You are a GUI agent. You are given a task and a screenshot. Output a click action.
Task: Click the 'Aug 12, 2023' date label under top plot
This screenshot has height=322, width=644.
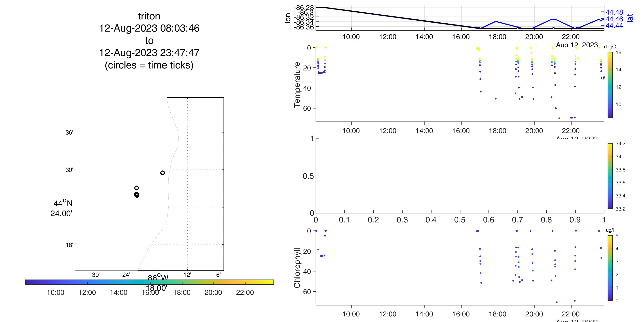point(577,45)
